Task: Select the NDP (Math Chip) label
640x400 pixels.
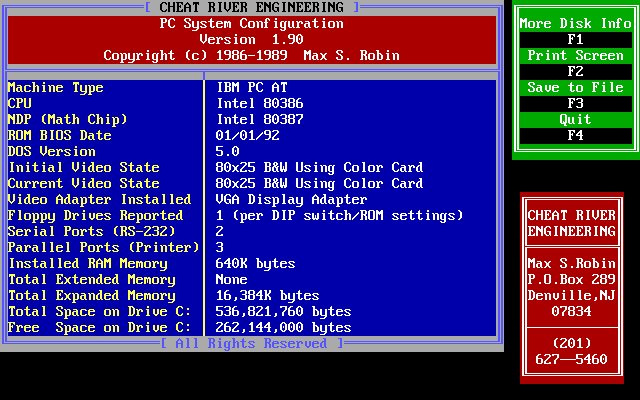Action: (x=67, y=120)
